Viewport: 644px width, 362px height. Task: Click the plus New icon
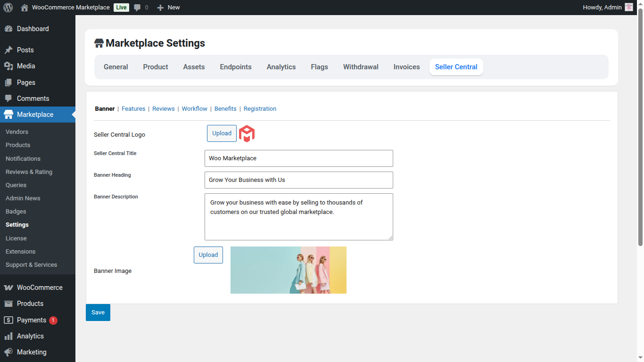pos(160,8)
